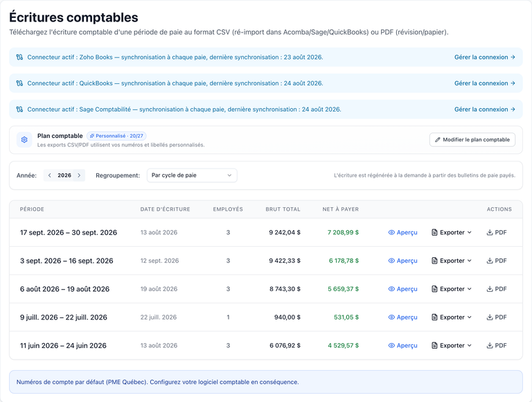The image size is (532, 402).
Task: Download PDF for 11 juin – 24 juin 2026
Action: (x=497, y=345)
